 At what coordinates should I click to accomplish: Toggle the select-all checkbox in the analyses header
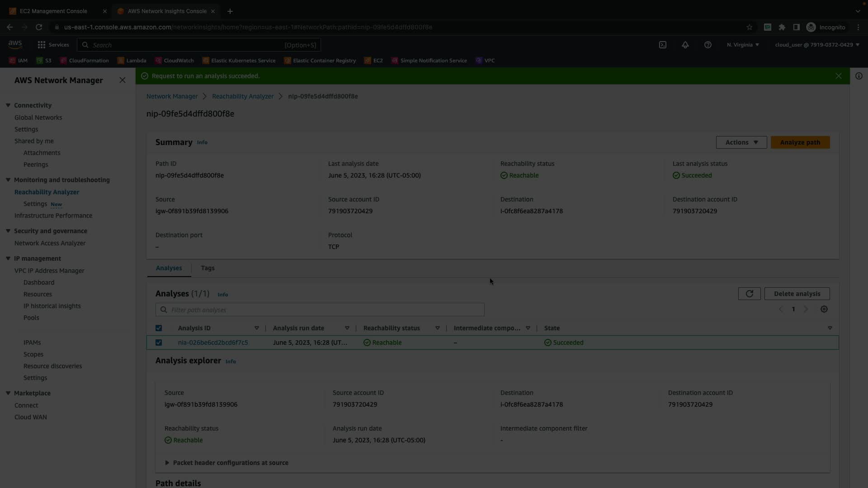(x=159, y=328)
